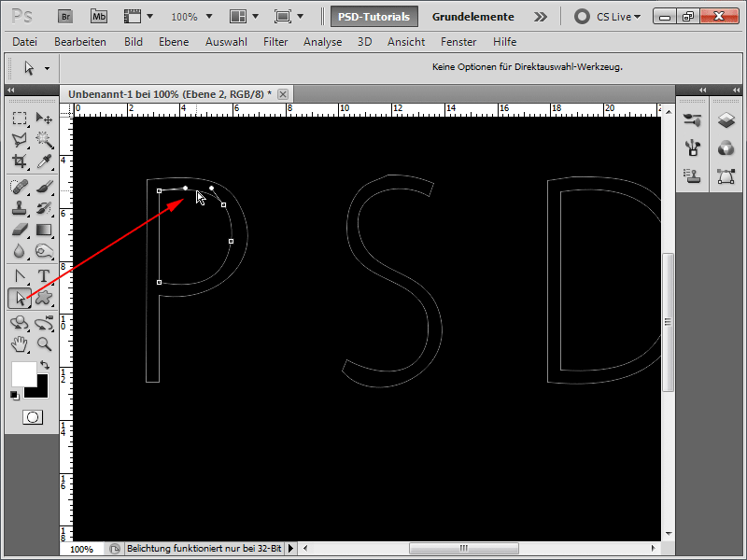Open the Ansicht menu

(406, 42)
